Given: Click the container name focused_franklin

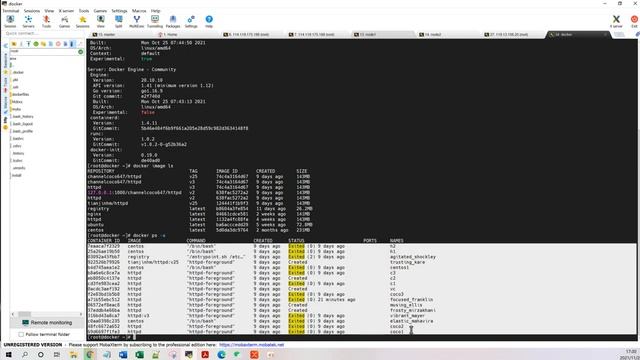Looking at the screenshot, I should click(x=411, y=300).
